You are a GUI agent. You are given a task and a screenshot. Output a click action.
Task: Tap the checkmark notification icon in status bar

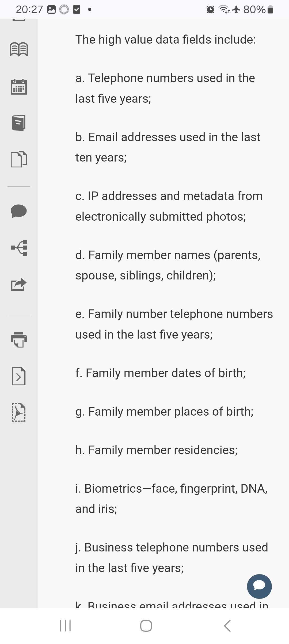pyautogui.click(x=77, y=10)
